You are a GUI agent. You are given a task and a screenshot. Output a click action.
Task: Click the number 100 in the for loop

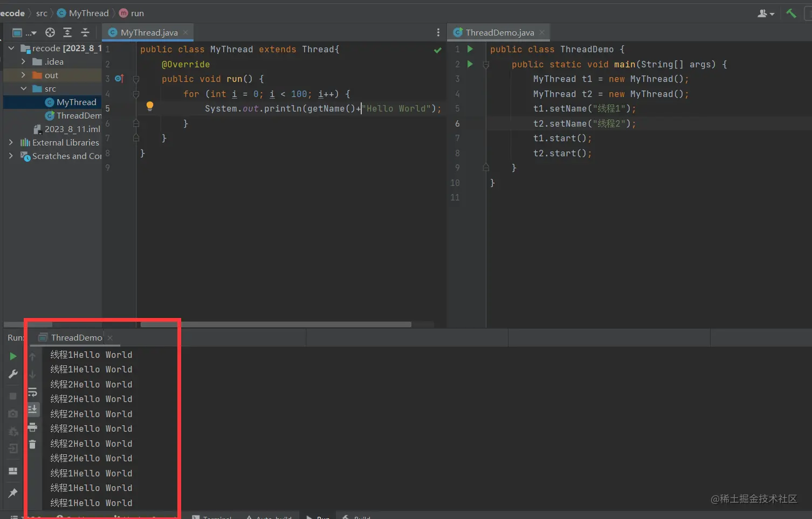pos(299,94)
